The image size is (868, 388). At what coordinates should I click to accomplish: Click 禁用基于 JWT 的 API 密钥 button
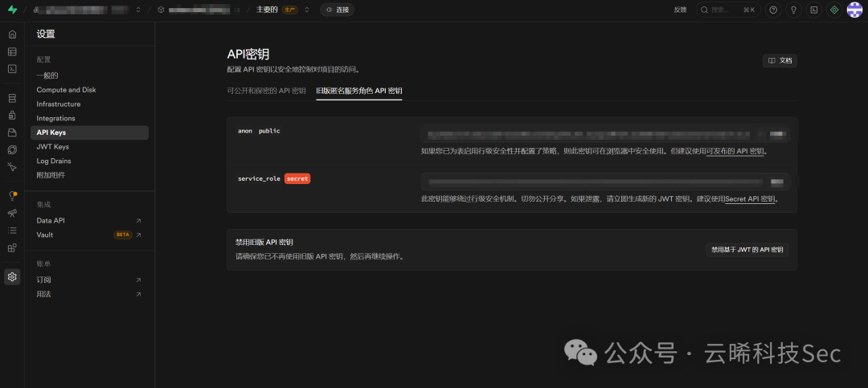[747, 250]
